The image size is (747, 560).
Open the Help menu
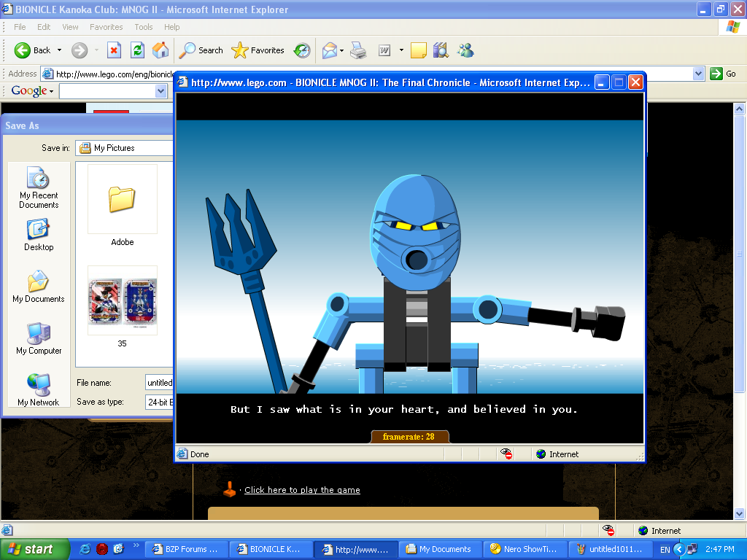click(x=172, y=27)
